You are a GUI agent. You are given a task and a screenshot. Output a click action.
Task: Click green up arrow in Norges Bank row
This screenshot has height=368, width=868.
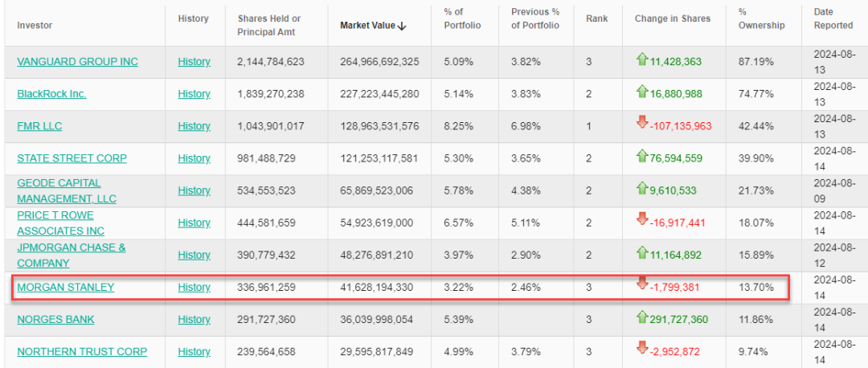click(641, 317)
